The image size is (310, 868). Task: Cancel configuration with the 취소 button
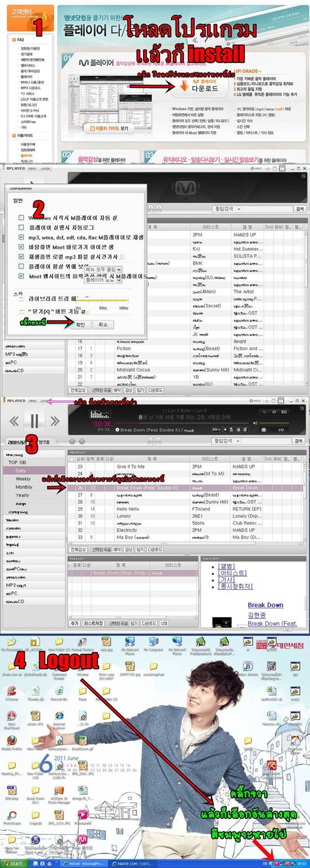tap(103, 325)
